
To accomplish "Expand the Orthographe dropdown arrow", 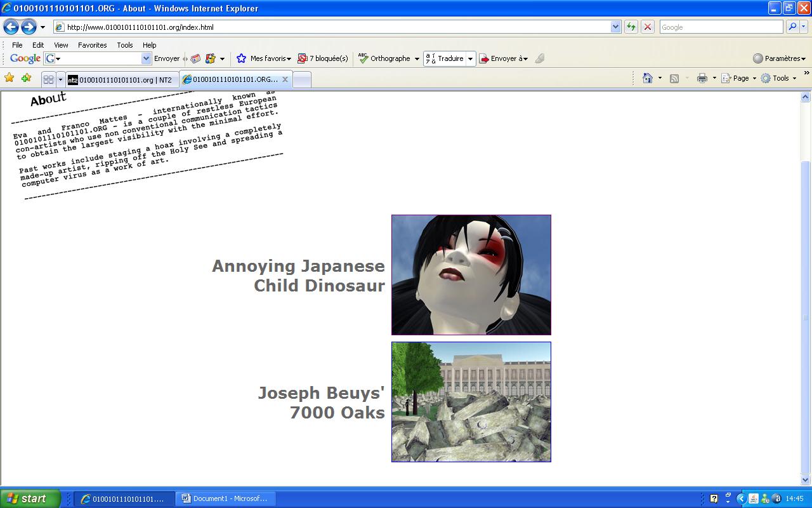I will [x=417, y=59].
